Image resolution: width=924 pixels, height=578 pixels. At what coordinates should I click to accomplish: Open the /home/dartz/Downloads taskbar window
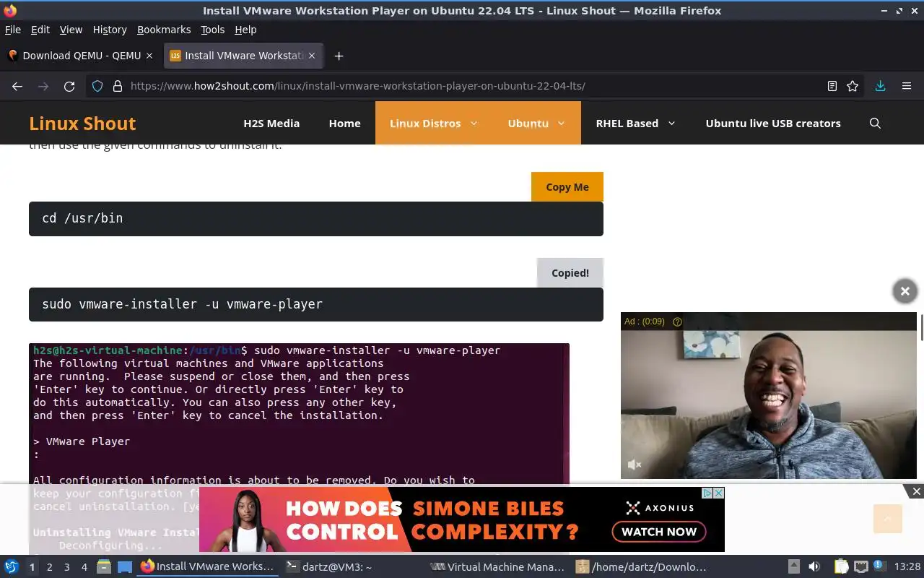[x=642, y=567]
